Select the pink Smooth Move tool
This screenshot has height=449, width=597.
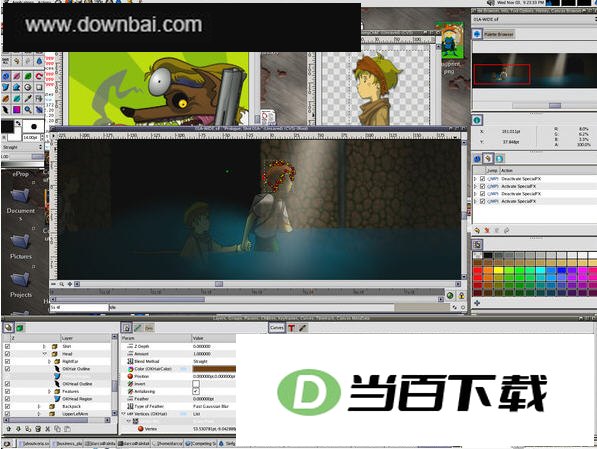(17, 76)
